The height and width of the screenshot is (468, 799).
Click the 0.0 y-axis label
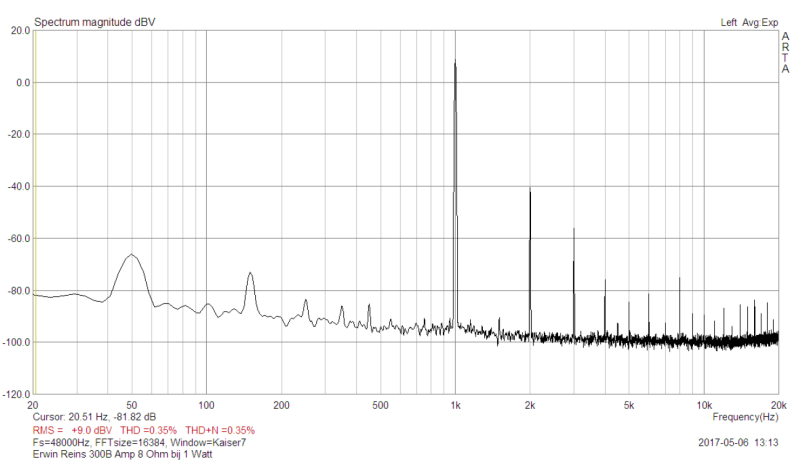tap(23, 83)
